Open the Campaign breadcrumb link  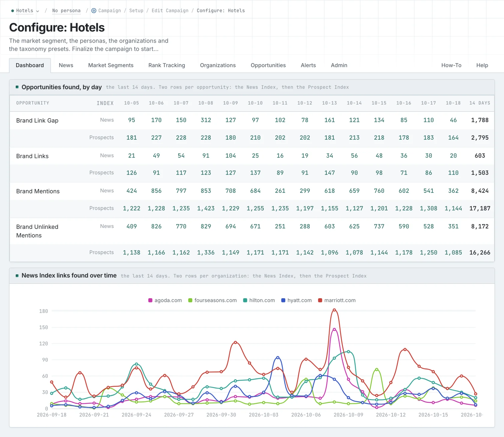coord(109,11)
